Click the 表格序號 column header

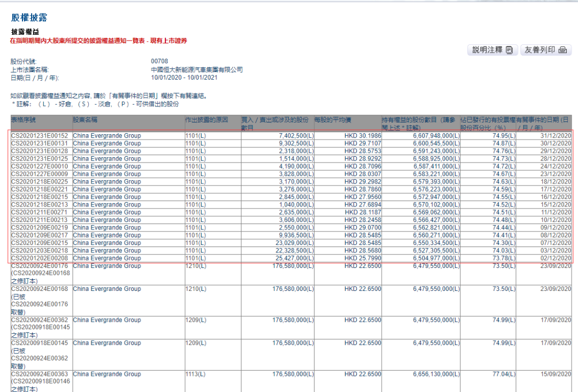(23, 120)
